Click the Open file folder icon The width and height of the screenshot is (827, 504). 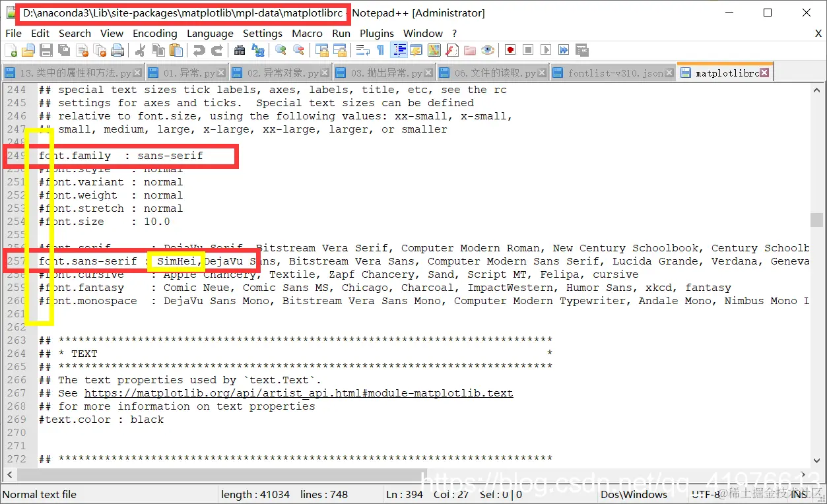tap(28, 50)
